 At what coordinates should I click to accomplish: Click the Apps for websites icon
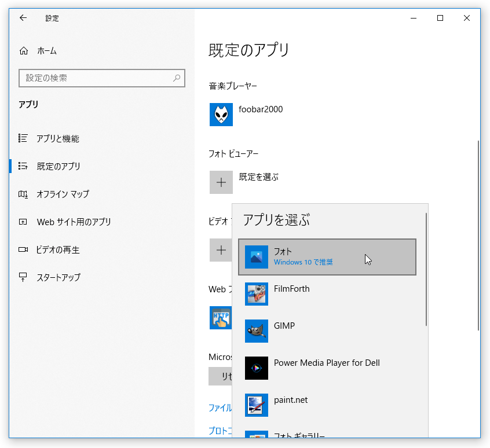pos(23,222)
